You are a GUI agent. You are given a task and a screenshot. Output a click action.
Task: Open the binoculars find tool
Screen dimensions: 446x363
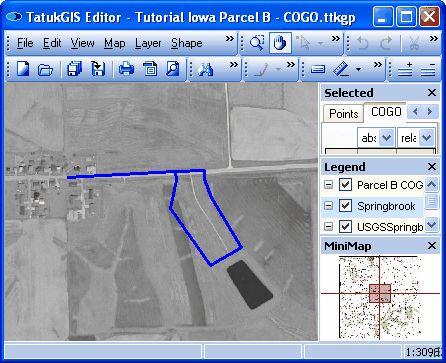pyautogui.click(x=205, y=69)
